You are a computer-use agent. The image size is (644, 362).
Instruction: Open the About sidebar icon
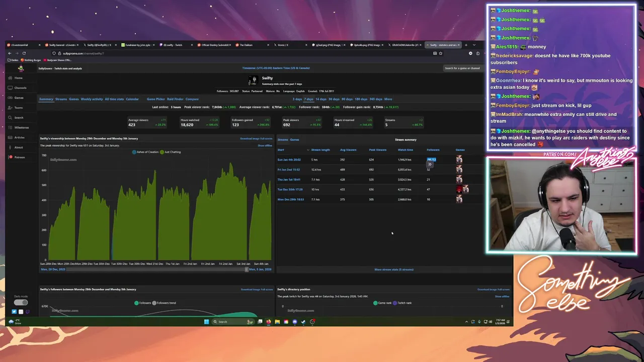pos(11,147)
